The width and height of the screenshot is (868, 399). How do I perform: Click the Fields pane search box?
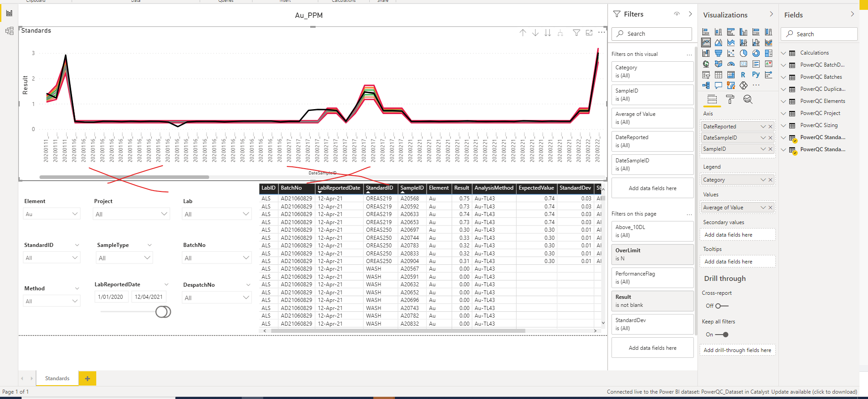click(819, 34)
